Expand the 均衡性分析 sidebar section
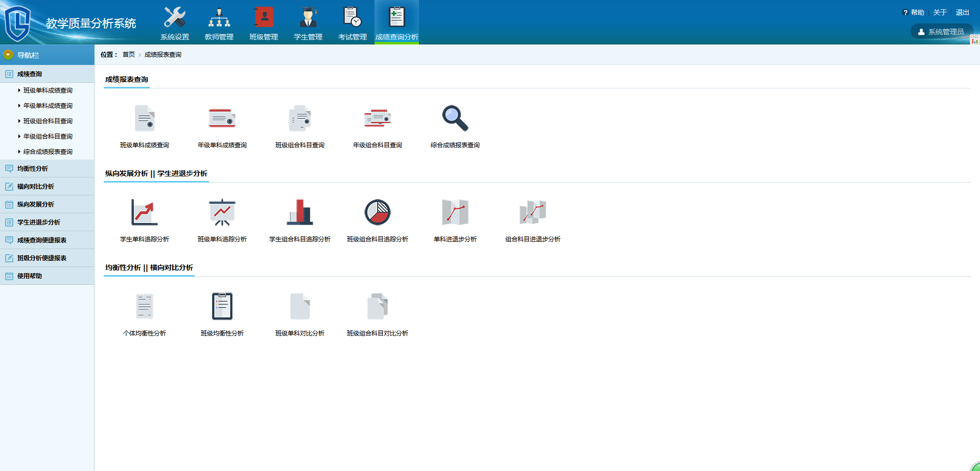Screen dimensions: 980x471 [x=47, y=169]
